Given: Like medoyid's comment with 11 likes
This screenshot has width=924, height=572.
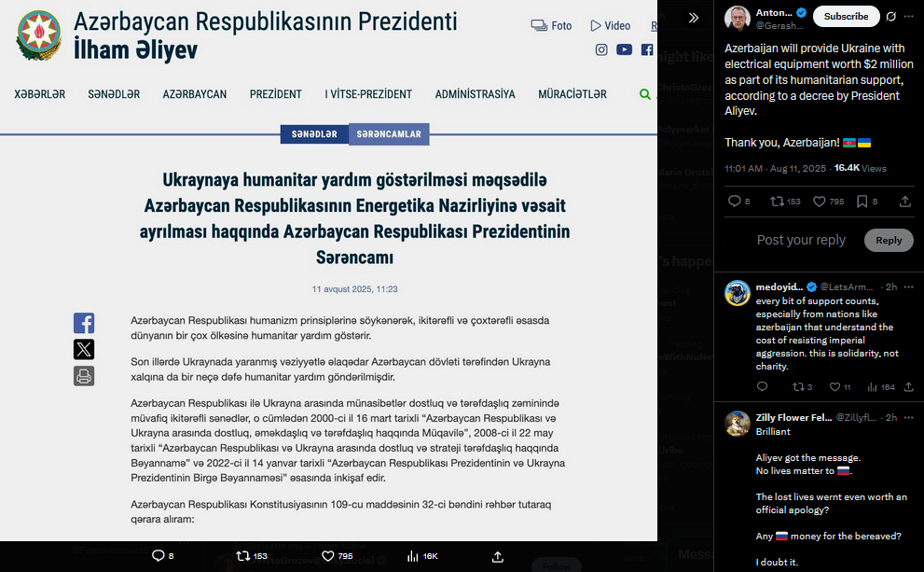Looking at the screenshot, I should coord(840,387).
